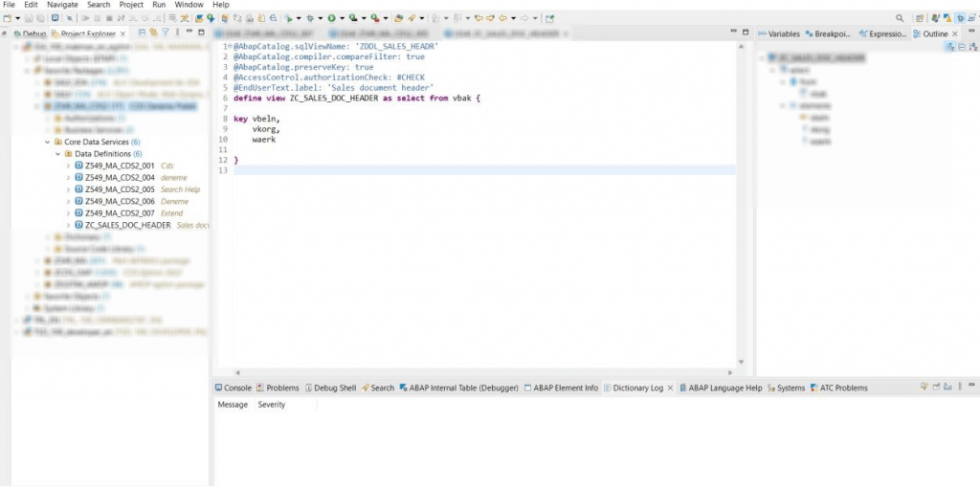
Task: Click the Core Data Services folder icon
Action: coord(58,142)
